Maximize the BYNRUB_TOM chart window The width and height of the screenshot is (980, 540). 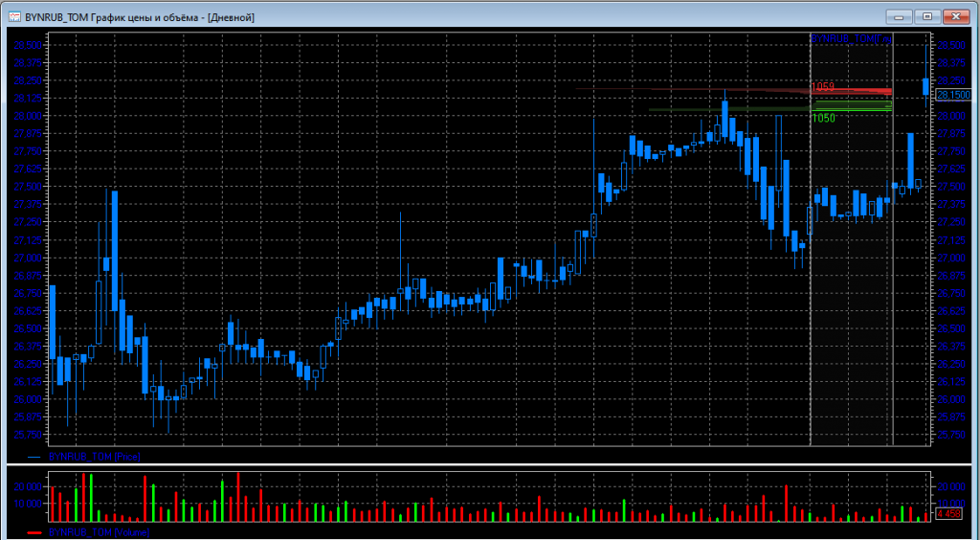pos(926,16)
